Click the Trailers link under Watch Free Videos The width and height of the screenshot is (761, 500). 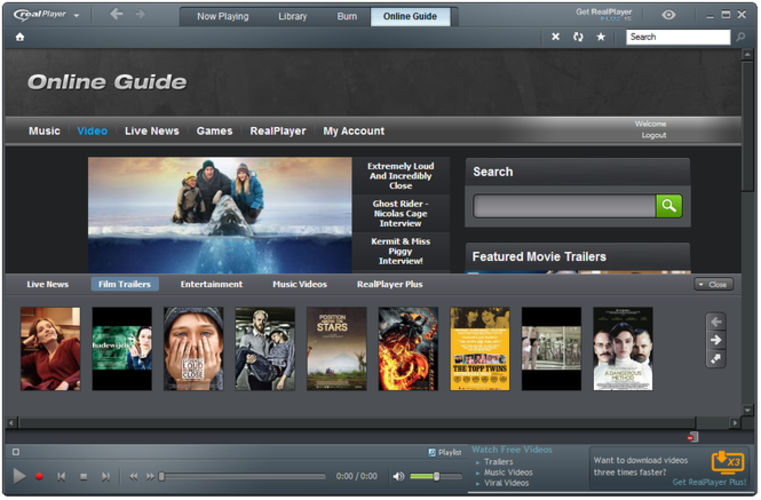click(498, 462)
